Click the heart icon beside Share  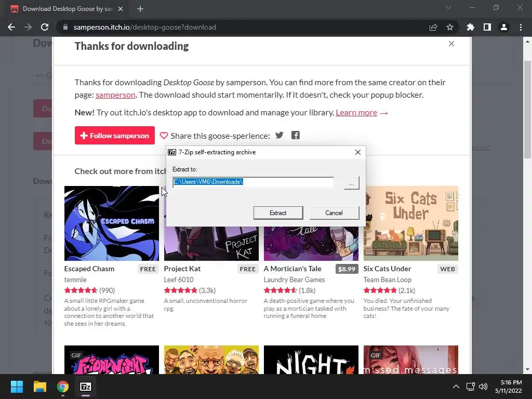(164, 136)
